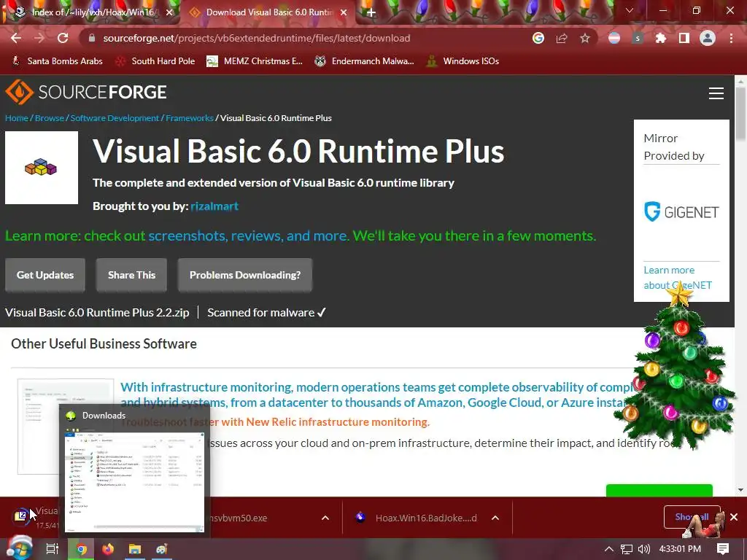
Task: Open 'Frameworks' breadcrumb link
Action: pos(190,118)
